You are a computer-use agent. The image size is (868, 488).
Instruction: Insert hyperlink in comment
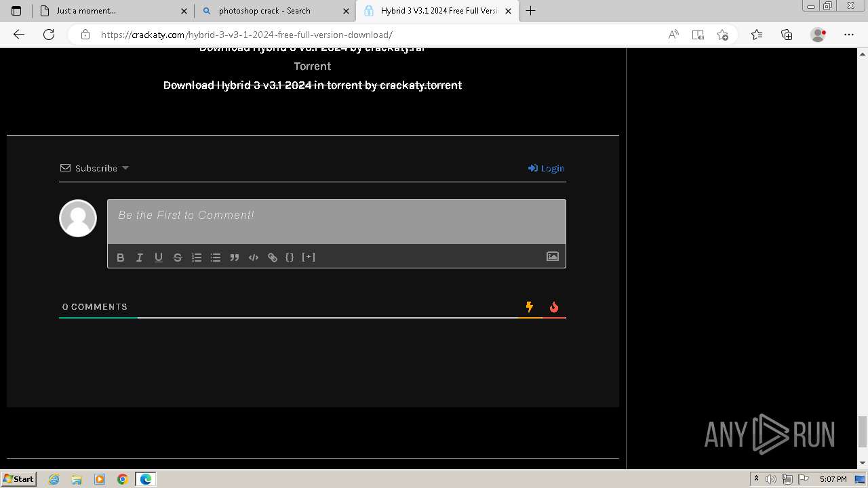273,258
